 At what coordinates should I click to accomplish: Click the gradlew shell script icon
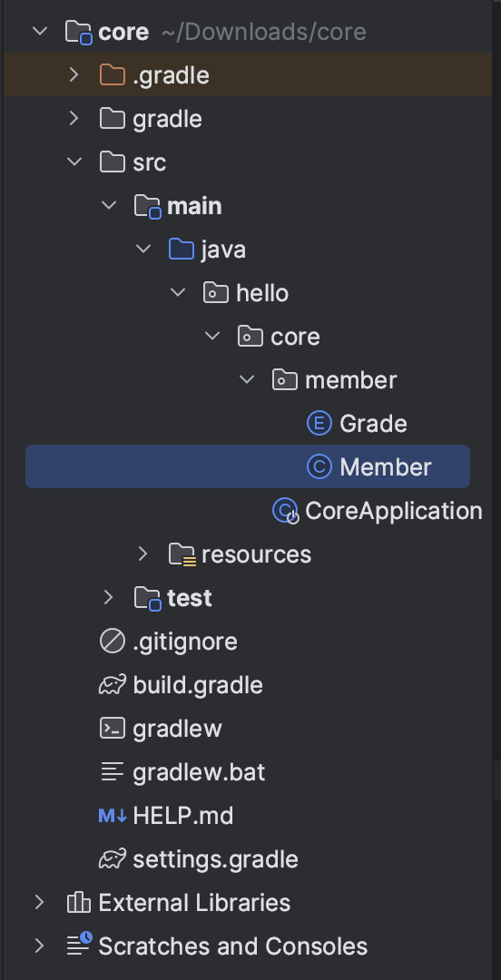point(113,729)
